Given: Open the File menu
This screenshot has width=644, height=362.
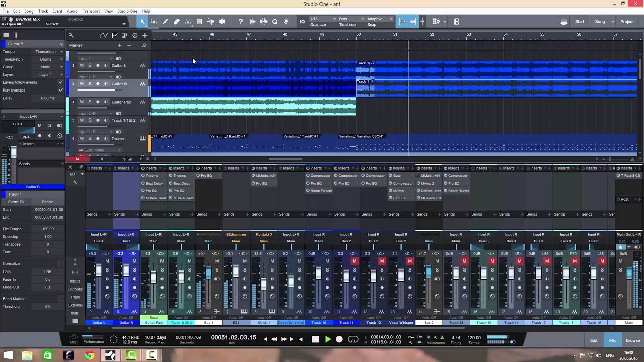Looking at the screenshot, I should point(5,11).
